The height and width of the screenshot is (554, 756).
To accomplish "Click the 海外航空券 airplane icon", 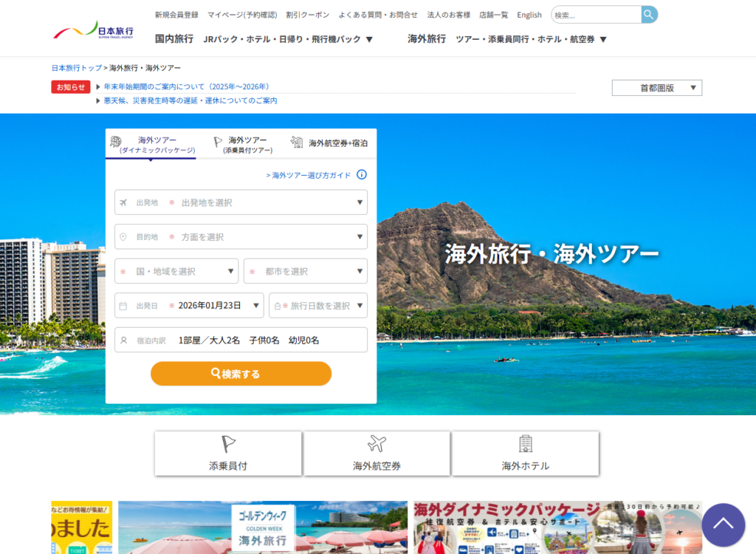I will tap(377, 444).
